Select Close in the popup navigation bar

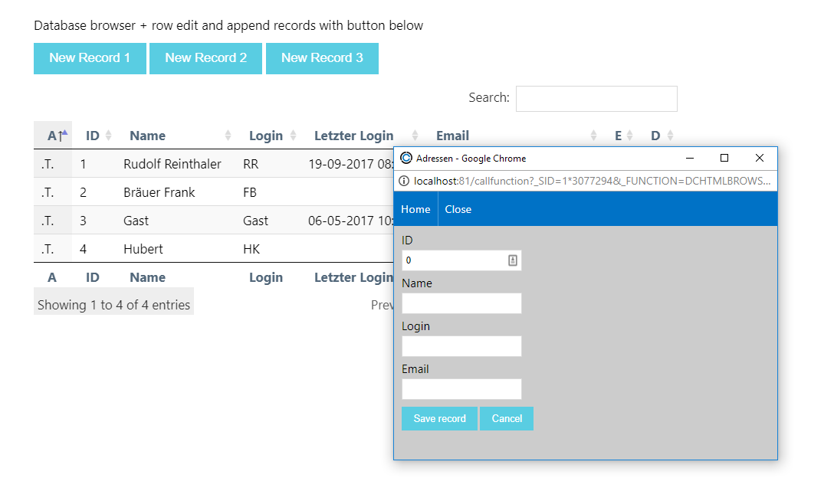458,209
